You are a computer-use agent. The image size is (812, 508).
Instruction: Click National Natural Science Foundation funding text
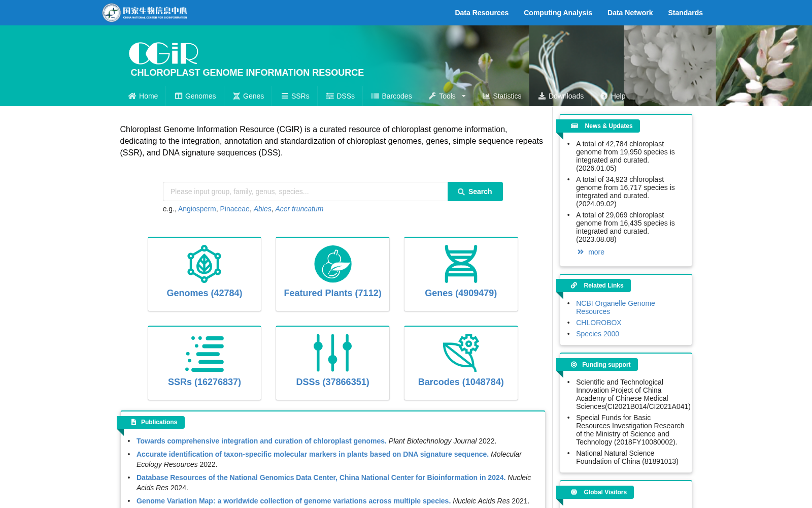coord(627,457)
